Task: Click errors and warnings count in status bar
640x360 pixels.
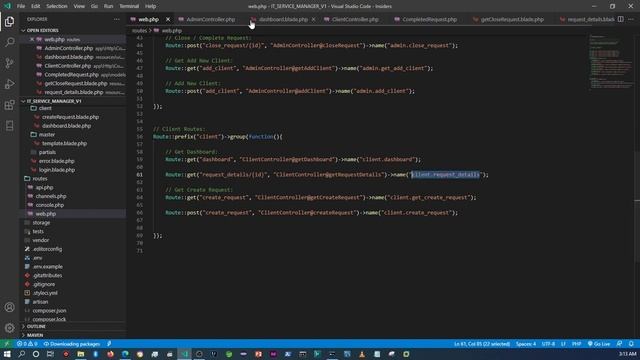Action: pyautogui.click(x=27, y=344)
